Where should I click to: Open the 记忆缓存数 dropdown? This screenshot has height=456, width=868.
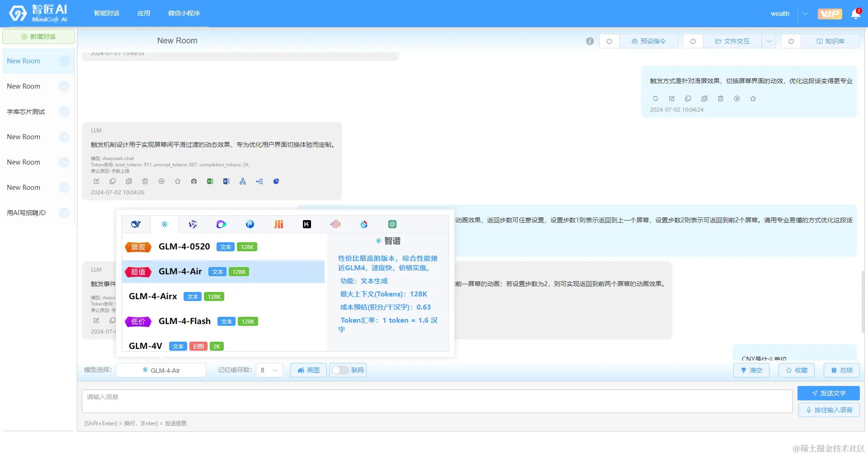pyautogui.click(x=269, y=370)
